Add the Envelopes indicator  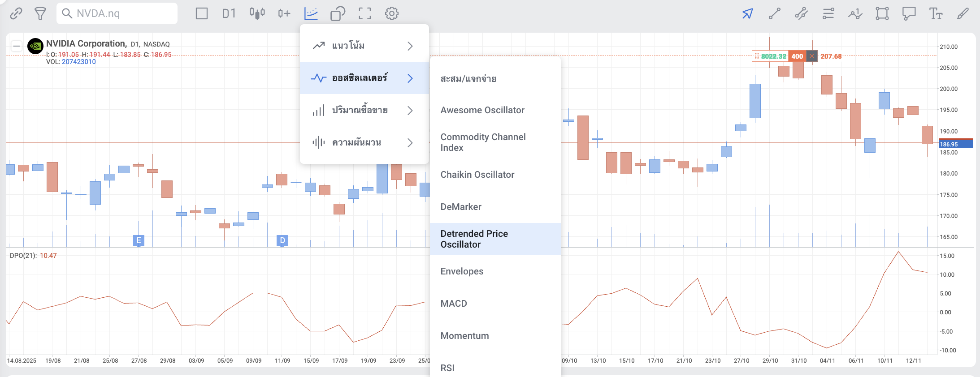(495, 271)
